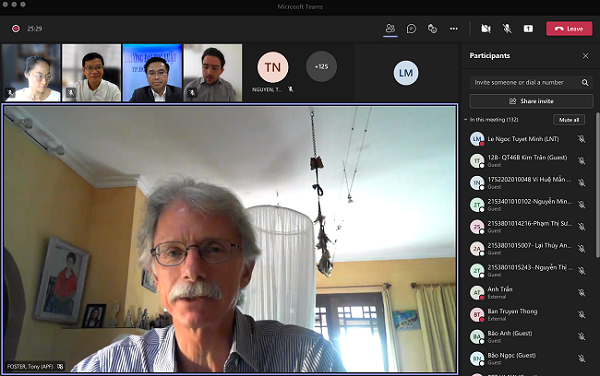Click the woman with glasses video thumbnail
The width and height of the screenshot is (600, 376).
31,73
